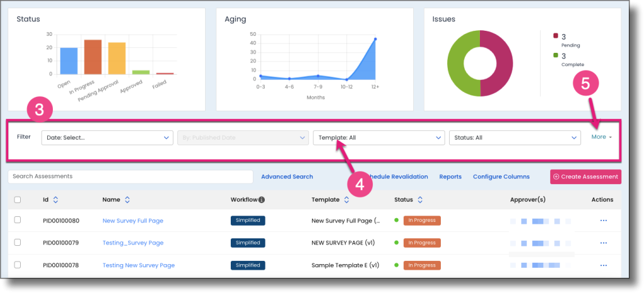Screen dimensions: 644x293
Task: Click Simplified badge for PID00100080
Action: (x=248, y=220)
